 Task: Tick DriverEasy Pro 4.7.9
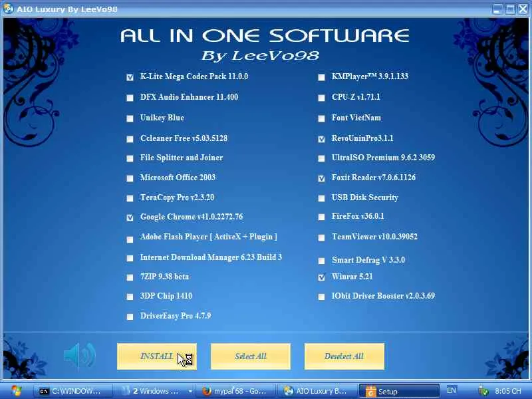(130, 317)
